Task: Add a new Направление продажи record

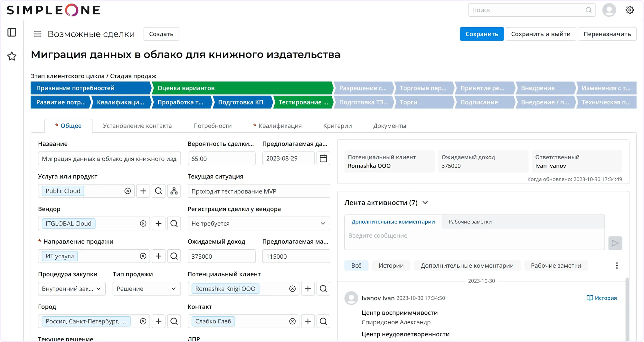Action: point(158,256)
